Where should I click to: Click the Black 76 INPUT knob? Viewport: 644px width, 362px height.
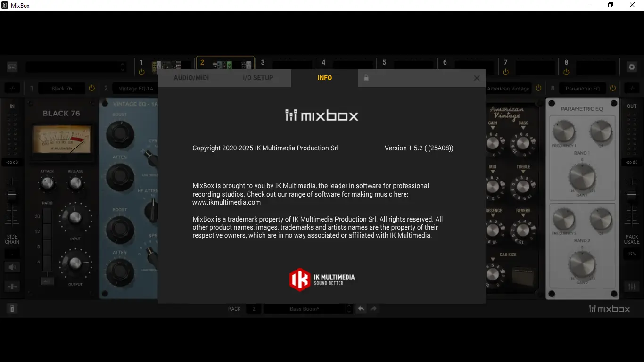(75, 217)
